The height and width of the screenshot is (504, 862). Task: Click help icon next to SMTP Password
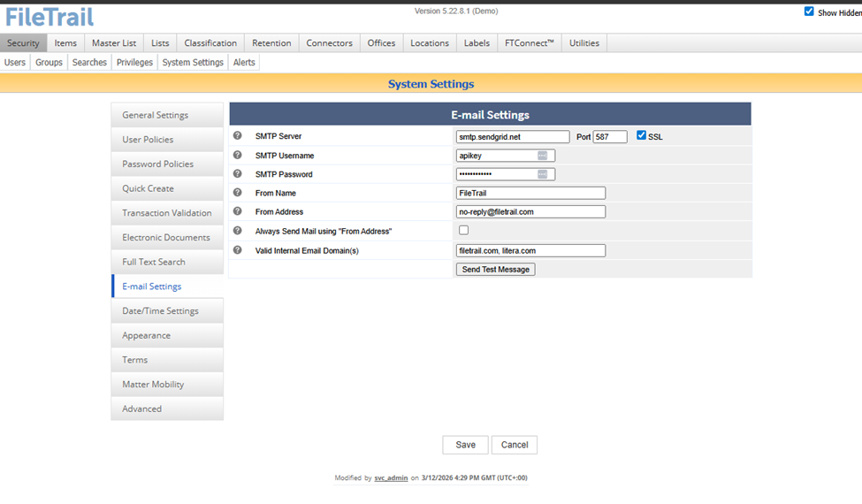(x=238, y=173)
